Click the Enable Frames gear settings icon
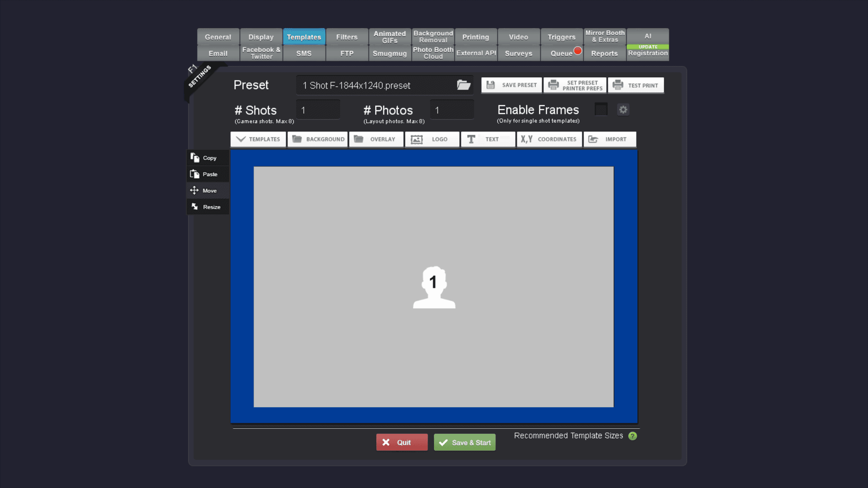 click(x=623, y=109)
